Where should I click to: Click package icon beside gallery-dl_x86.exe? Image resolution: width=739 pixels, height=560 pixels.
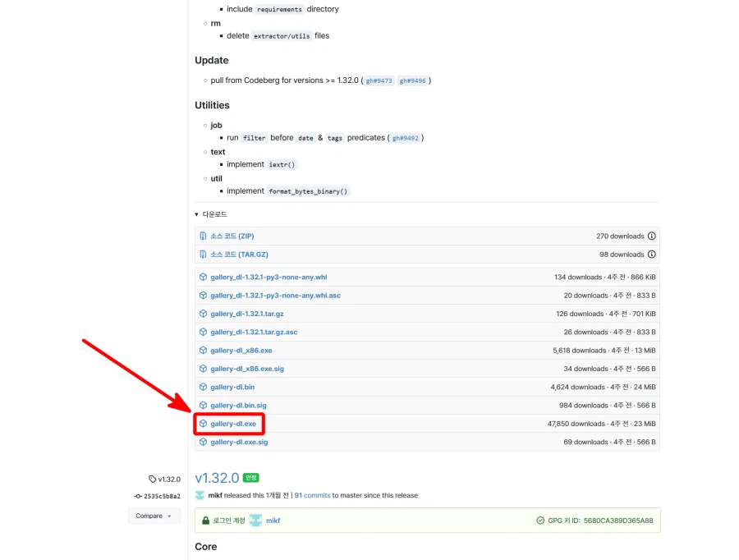tap(203, 351)
